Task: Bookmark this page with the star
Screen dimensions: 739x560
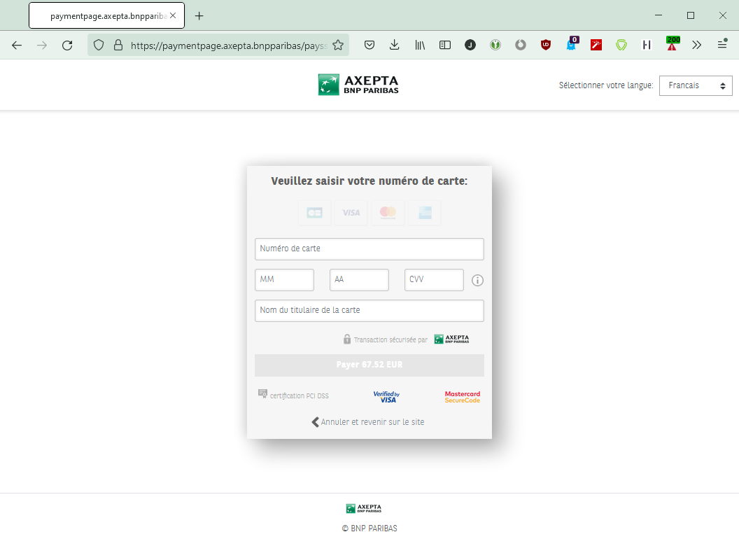Action: pyautogui.click(x=338, y=45)
